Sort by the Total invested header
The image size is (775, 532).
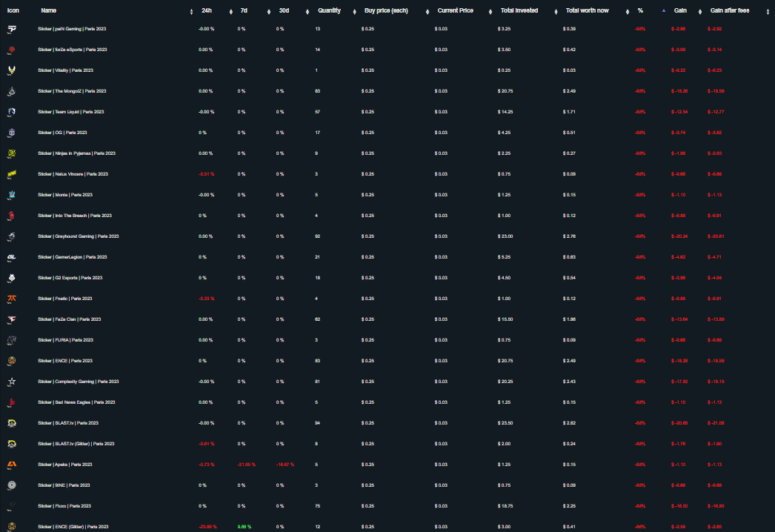coord(519,10)
